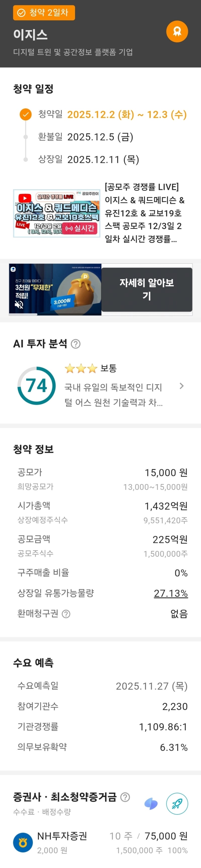Unmute the ad video sound
The image size is (201, 868).
point(19,305)
